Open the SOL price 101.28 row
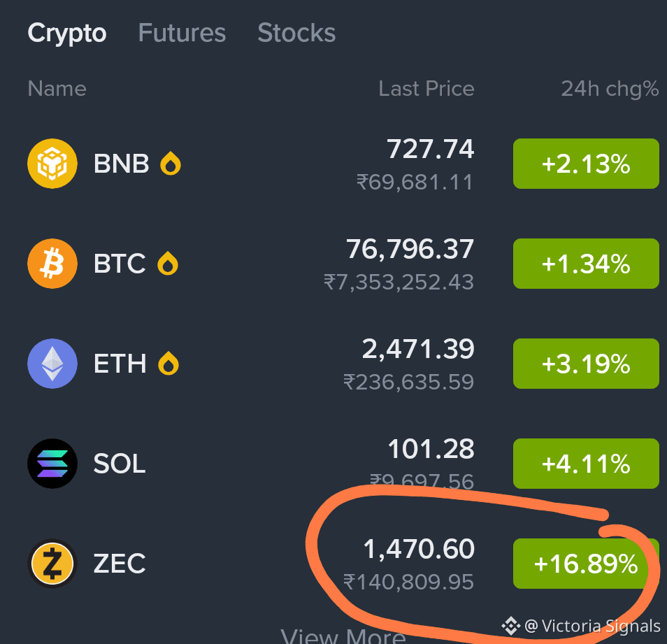Viewport: 667px width, 644px height. click(343, 463)
